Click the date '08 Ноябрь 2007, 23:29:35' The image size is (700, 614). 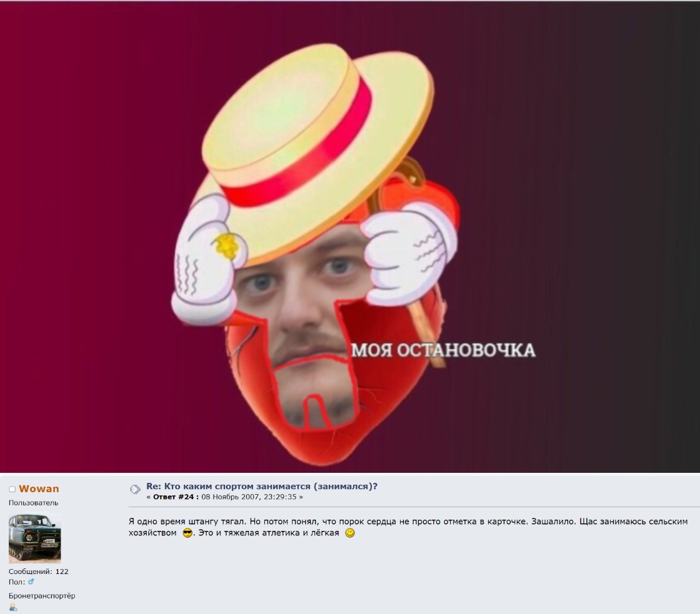[249, 497]
